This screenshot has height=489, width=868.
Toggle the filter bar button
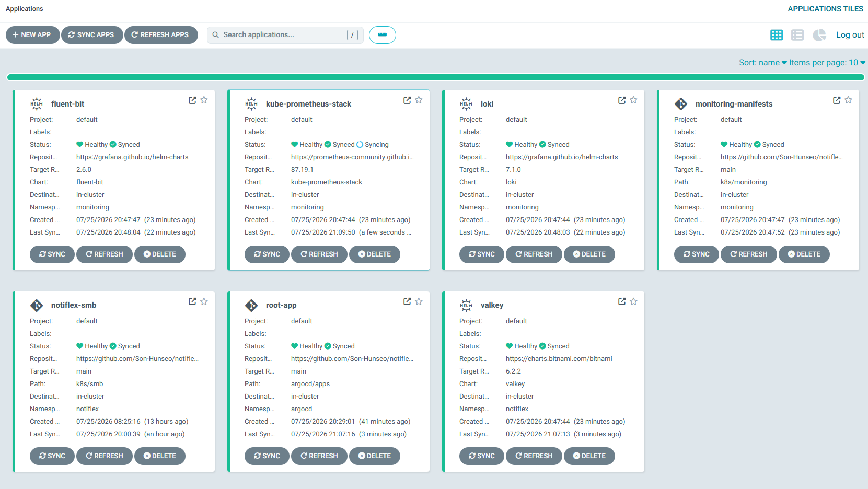(383, 35)
